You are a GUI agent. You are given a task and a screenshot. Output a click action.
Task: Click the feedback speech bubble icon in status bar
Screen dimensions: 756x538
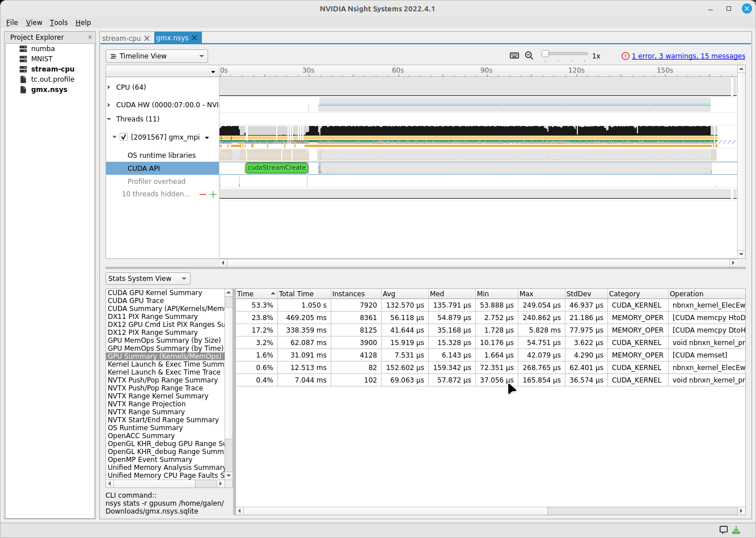723,530
